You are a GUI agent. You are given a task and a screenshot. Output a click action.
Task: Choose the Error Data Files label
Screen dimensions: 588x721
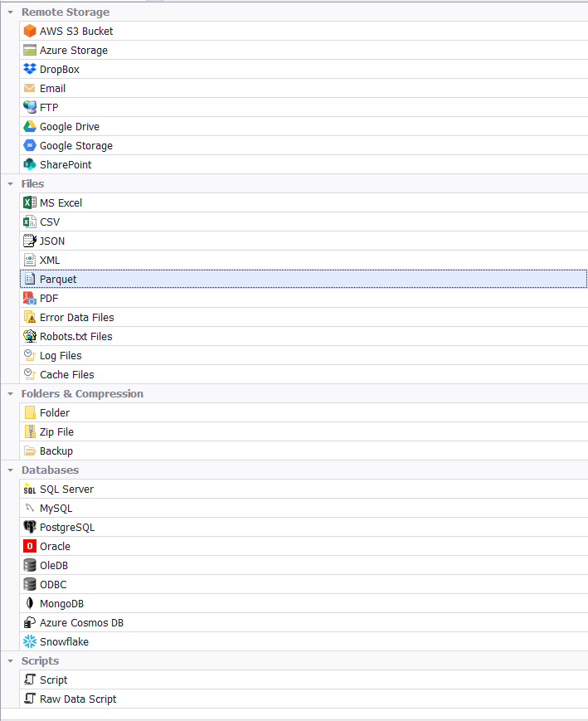pos(77,317)
